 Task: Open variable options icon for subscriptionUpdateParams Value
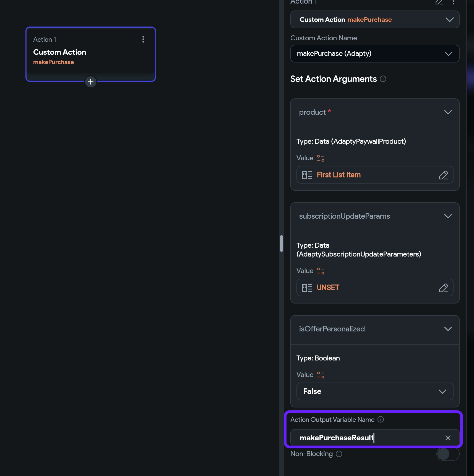[x=321, y=271]
